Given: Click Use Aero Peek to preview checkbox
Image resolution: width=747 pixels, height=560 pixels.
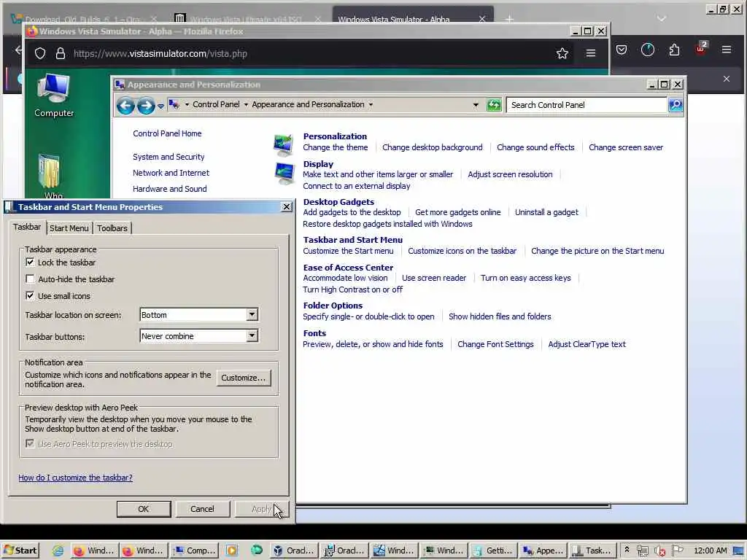Looking at the screenshot, I should [x=30, y=444].
